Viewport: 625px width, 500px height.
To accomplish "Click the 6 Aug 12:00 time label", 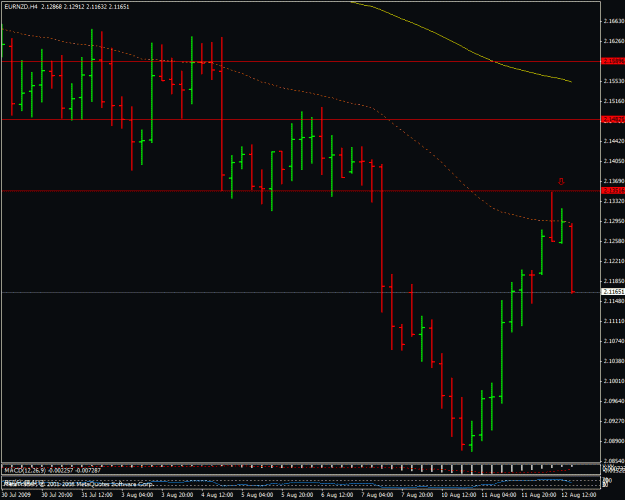I will [337, 495].
